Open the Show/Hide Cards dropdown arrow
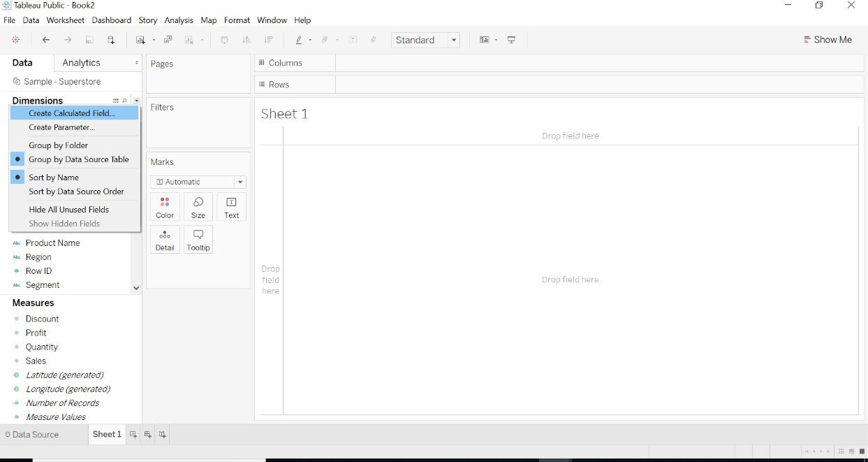Image resolution: width=868 pixels, height=462 pixels. [x=496, y=41]
